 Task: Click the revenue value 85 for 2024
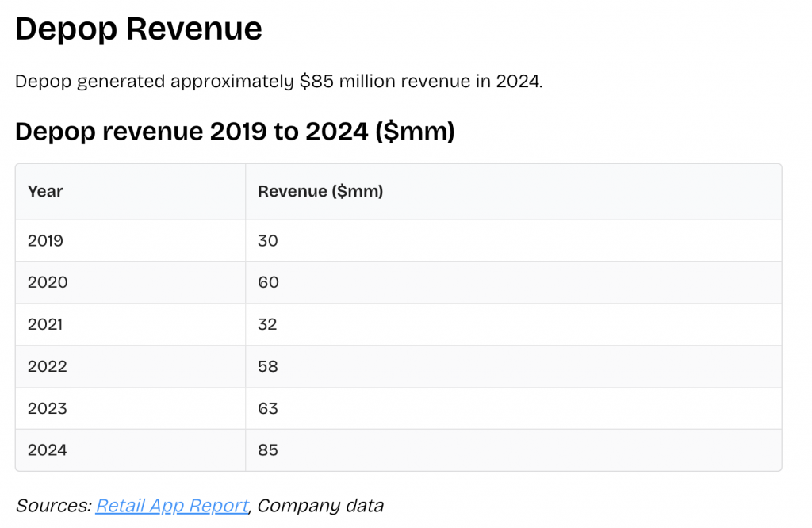[267, 450]
